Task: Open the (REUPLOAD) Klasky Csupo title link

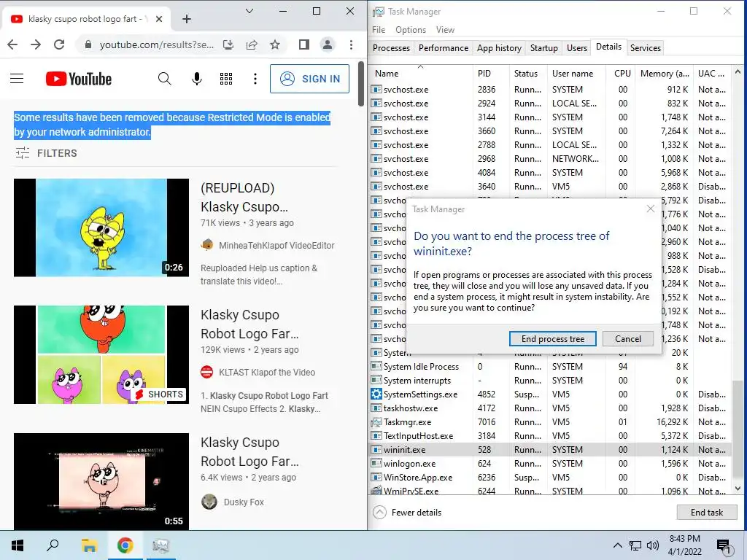Action: coord(244,197)
